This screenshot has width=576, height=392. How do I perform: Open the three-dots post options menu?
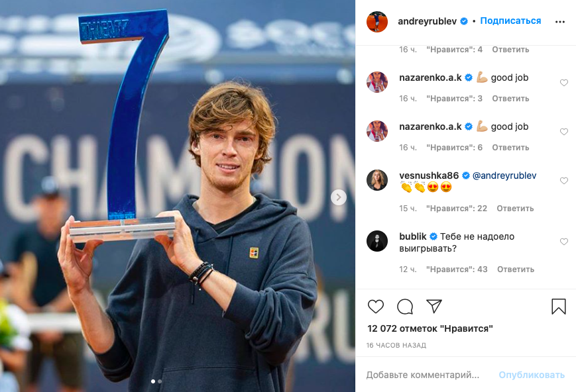coord(560,22)
